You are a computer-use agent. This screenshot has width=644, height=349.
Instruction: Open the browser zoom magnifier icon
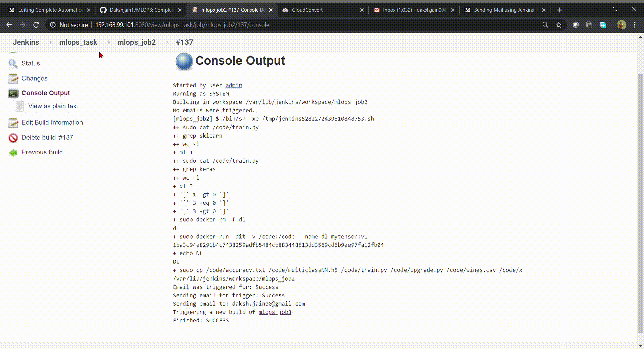click(545, 25)
